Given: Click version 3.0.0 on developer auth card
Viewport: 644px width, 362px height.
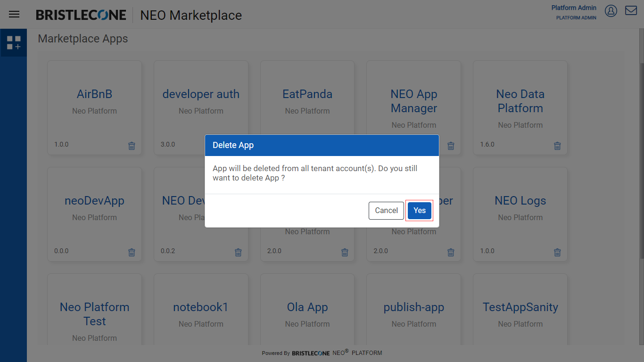Looking at the screenshot, I should coord(168,144).
